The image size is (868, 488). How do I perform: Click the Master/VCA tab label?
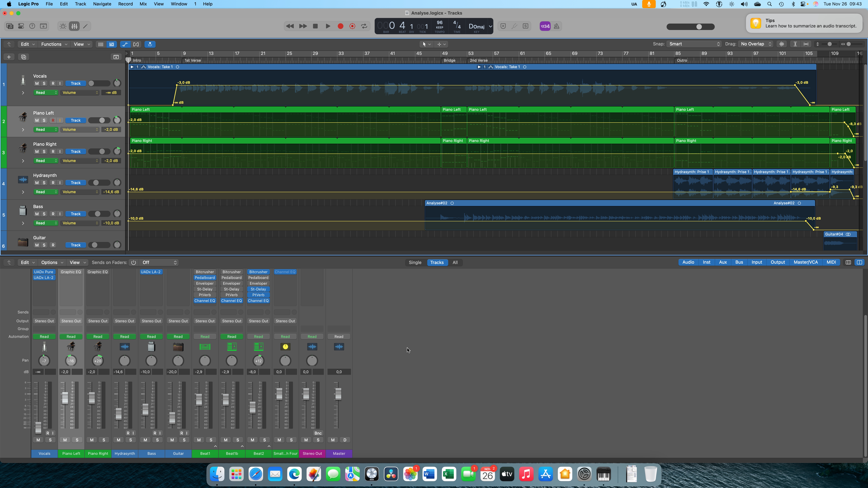806,262
